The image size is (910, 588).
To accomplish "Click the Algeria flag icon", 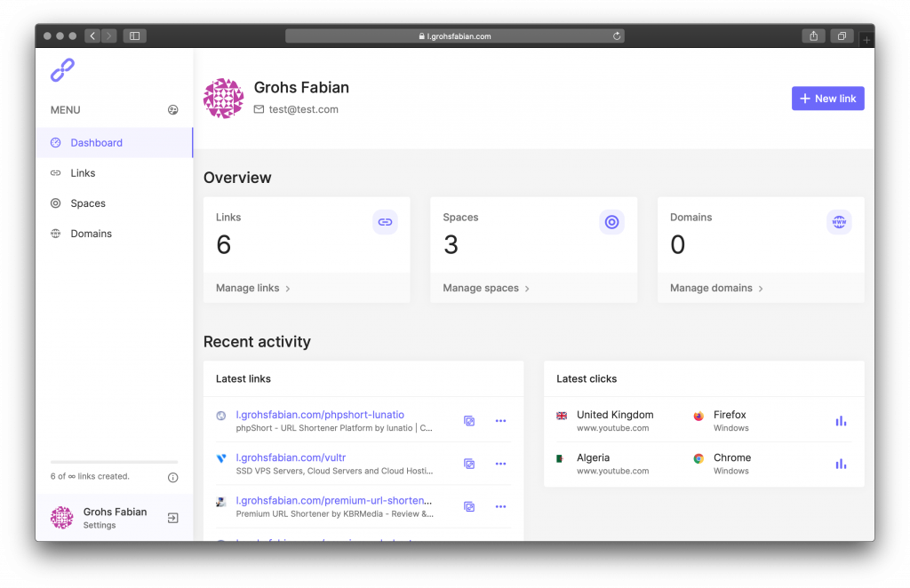I will tap(560, 458).
